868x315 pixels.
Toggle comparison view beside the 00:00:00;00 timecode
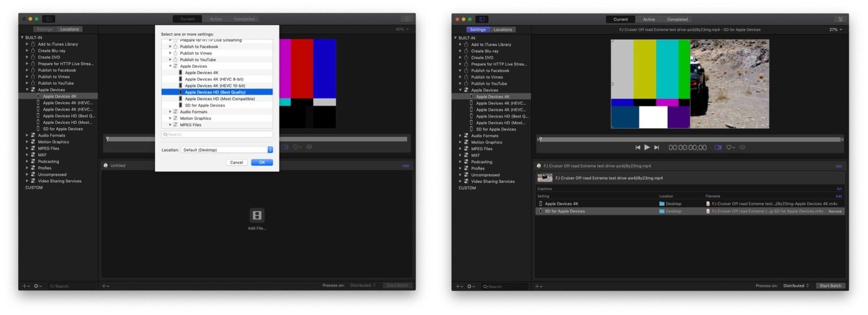(718, 147)
